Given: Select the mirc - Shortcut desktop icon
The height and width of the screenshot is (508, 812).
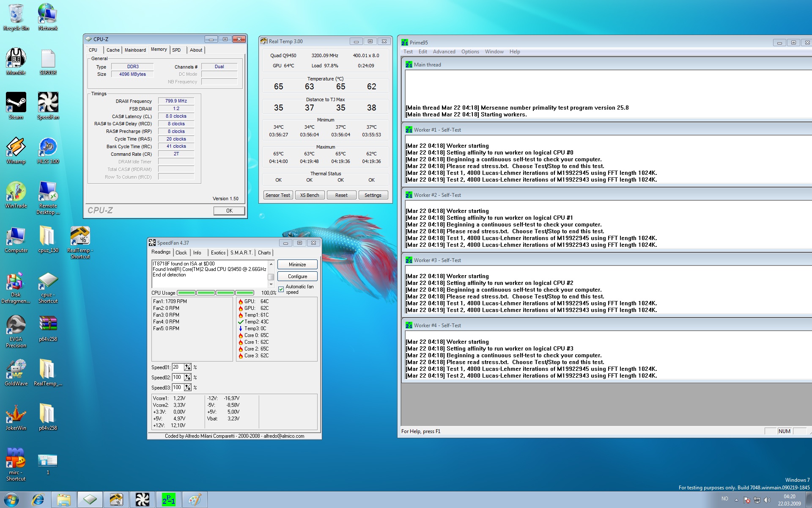Looking at the screenshot, I should click(x=16, y=464).
